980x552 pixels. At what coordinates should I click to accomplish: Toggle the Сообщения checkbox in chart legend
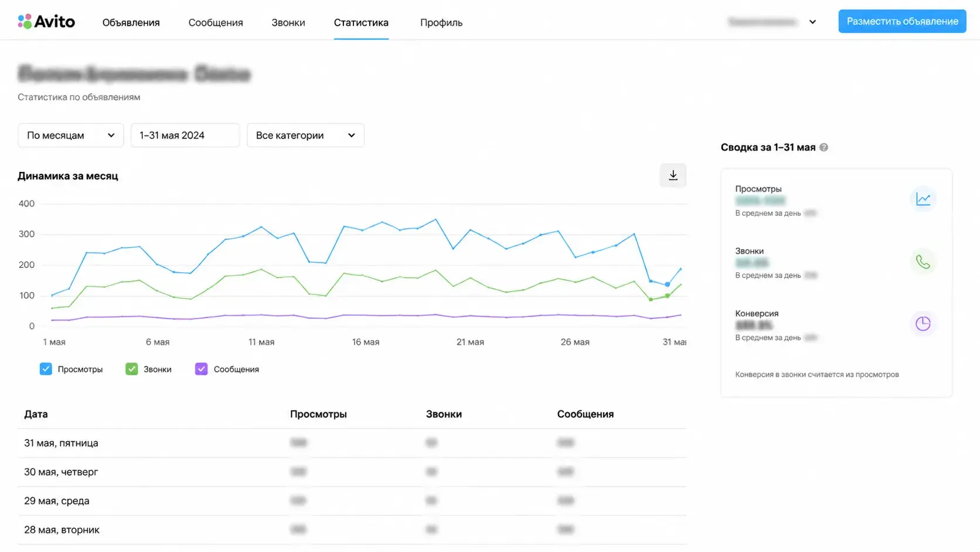pos(201,369)
